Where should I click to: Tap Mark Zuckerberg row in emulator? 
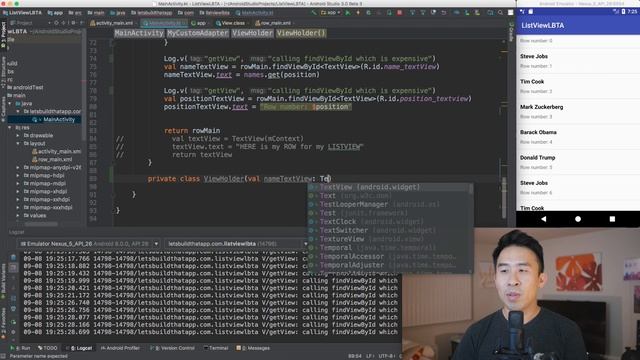[x=578, y=111]
